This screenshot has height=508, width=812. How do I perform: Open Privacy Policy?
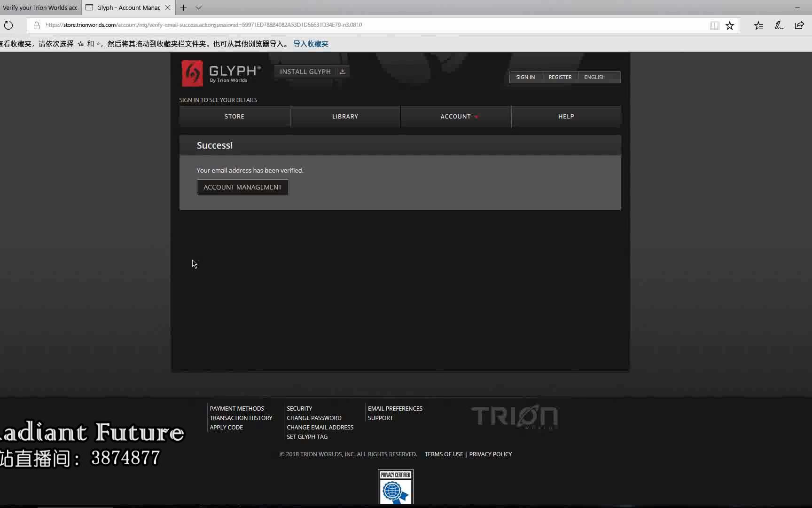click(490, 454)
